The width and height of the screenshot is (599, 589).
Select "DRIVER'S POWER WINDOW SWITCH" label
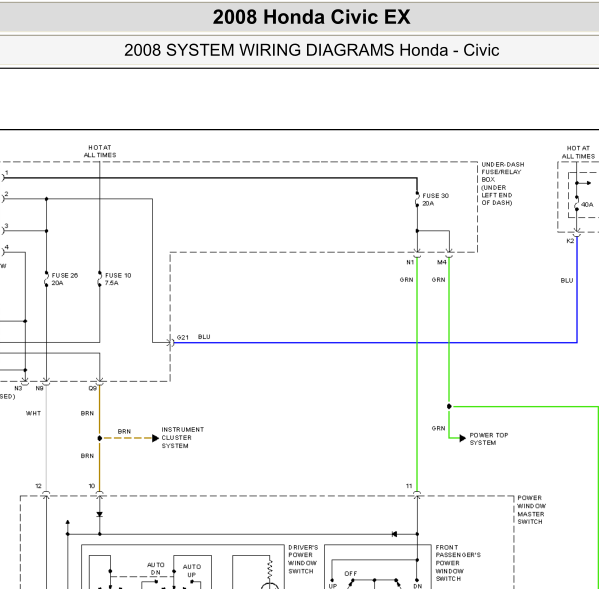click(303, 559)
